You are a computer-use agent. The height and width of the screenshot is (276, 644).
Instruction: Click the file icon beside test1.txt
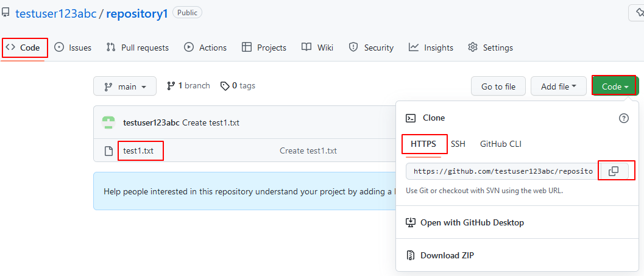click(108, 150)
